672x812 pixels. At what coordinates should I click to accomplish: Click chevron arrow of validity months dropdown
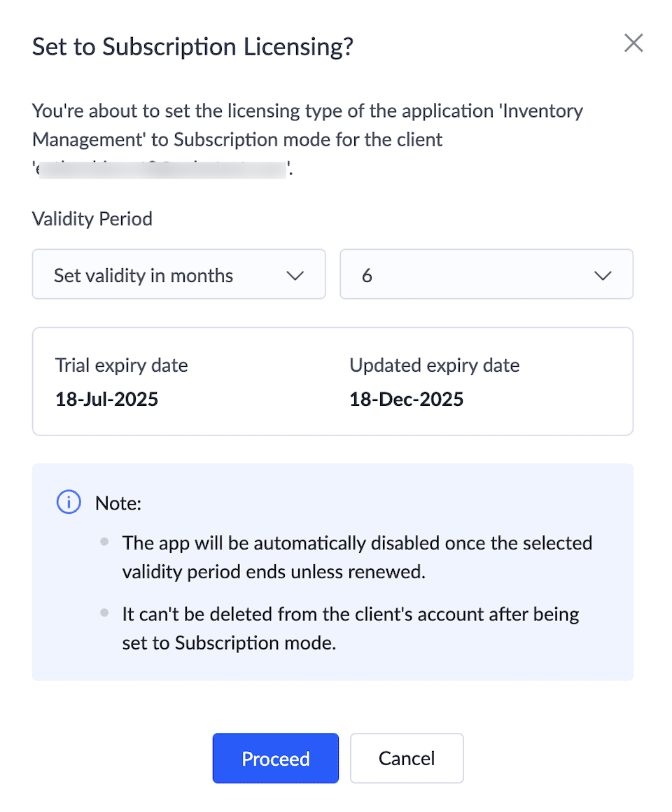click(295, 275)
